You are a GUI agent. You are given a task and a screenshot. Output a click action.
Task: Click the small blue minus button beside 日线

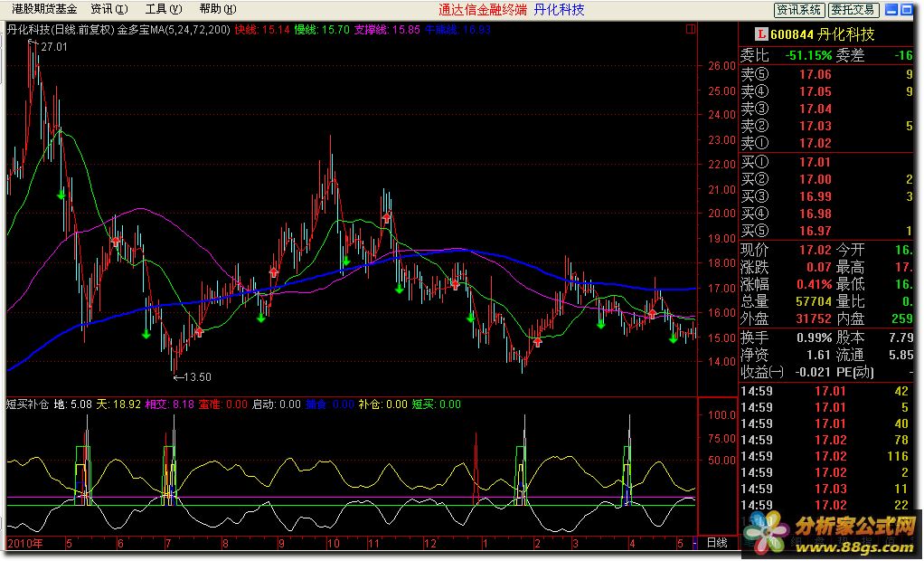694,543
